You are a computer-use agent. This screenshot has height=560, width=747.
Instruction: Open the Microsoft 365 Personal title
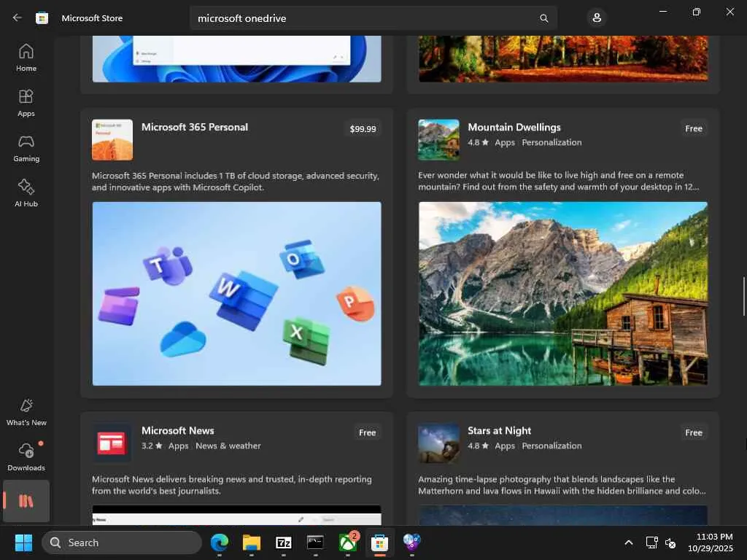coord(194,127)
